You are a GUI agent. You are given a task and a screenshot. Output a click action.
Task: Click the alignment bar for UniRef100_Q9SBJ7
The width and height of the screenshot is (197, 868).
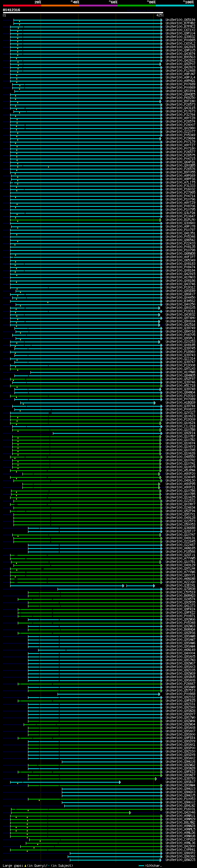tap(65, 782)
